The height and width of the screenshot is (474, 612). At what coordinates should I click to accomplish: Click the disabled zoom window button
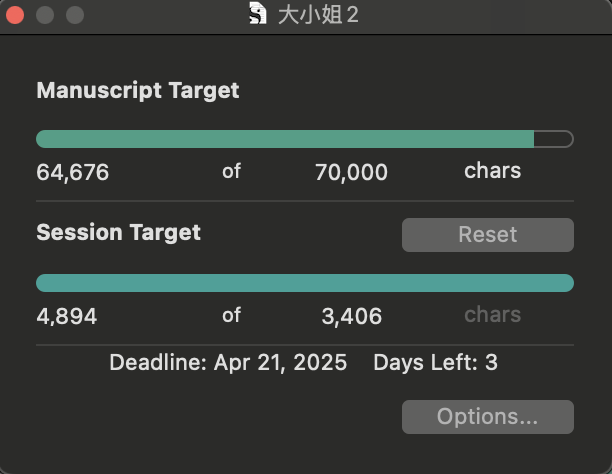pyautogui.click(x=75, y=15)
